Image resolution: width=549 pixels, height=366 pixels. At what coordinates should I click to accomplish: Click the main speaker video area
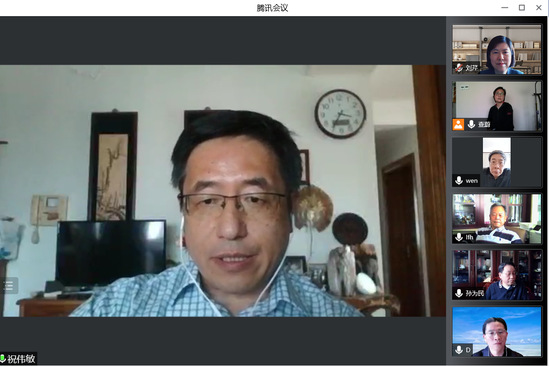click(223, 191)
